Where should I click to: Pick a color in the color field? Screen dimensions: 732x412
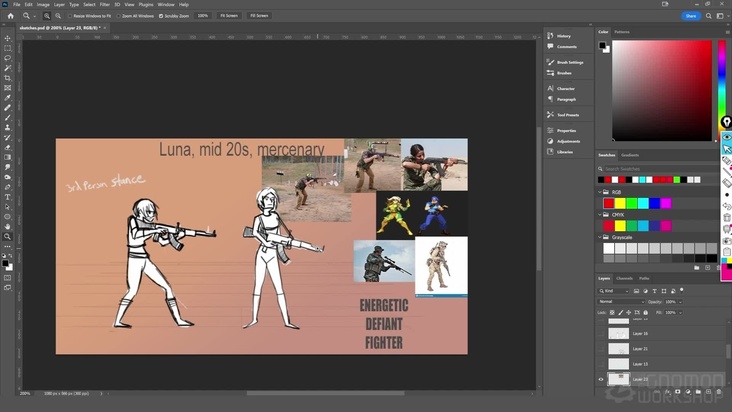pos(660,90)
